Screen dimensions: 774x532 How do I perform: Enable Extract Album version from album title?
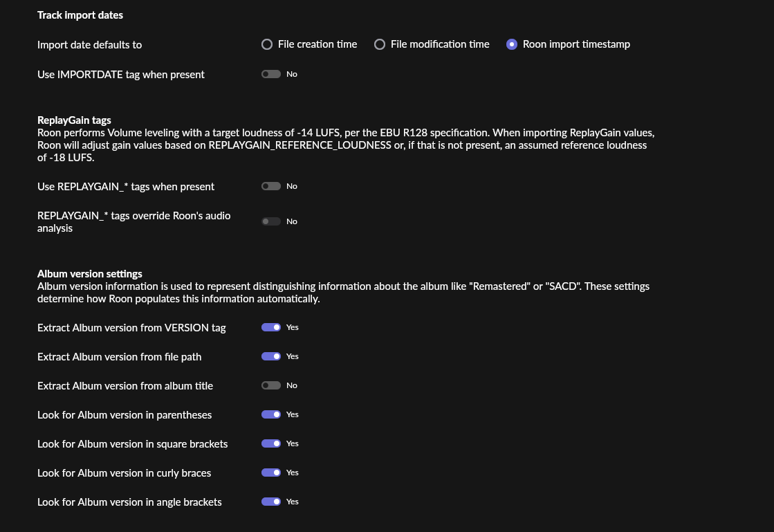coord(271,385)
